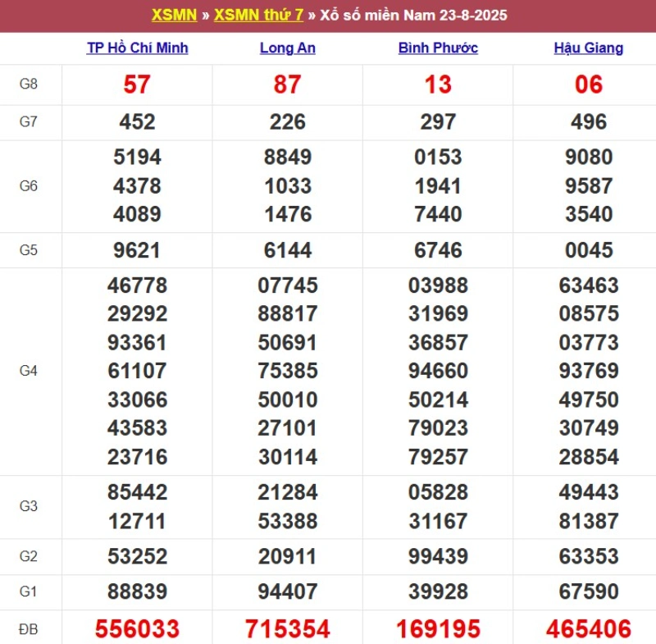
Task: Click the G1 prize 88839
Action: 138,591
